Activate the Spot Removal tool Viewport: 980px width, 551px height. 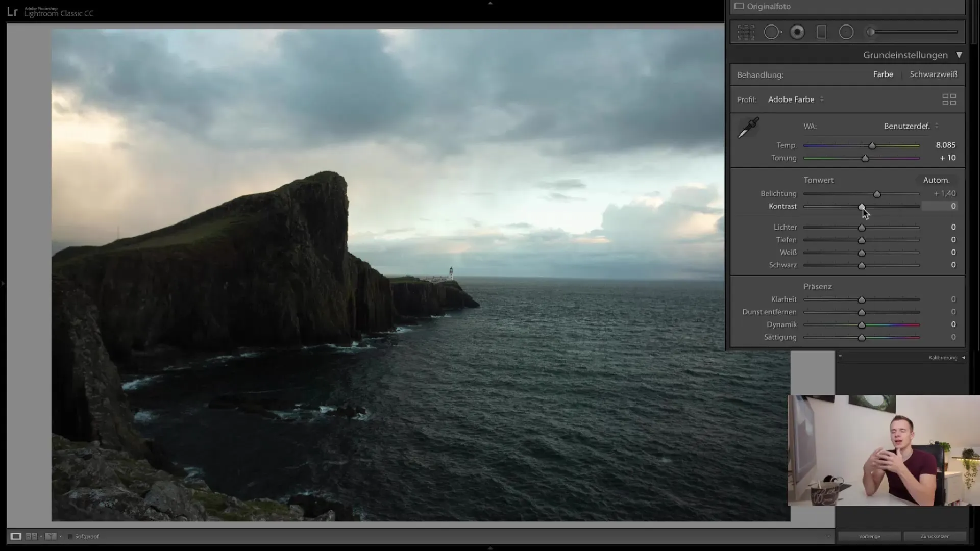tap(773, 32)
